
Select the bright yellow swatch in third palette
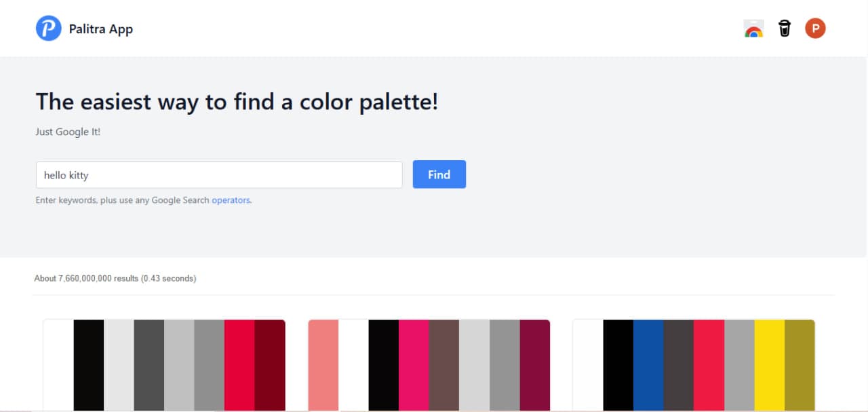[x=770, y=365]
